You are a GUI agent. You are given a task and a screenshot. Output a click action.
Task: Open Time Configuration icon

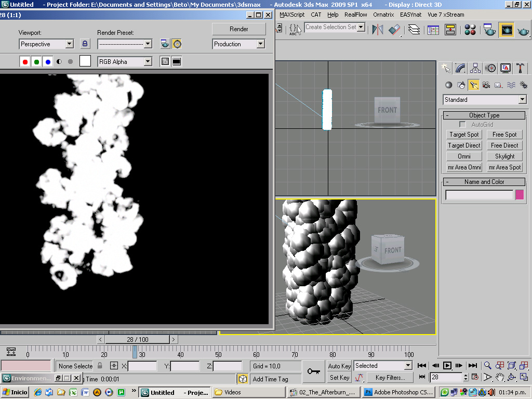[475, 377]
